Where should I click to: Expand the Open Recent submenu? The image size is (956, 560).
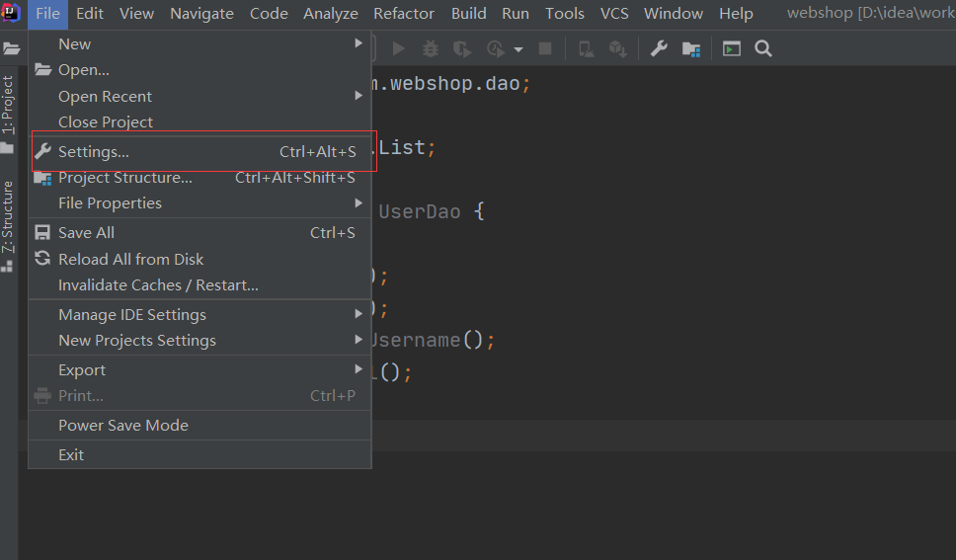click(199, 97)
